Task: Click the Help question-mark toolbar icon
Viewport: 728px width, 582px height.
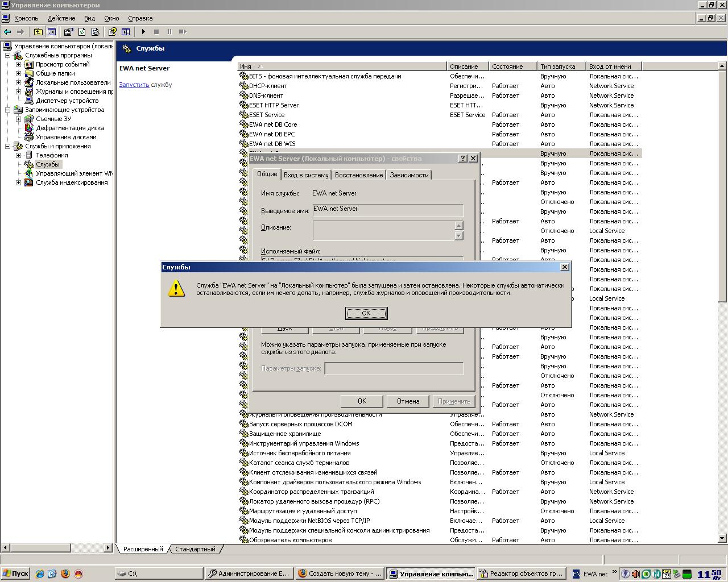Action: 112,32
